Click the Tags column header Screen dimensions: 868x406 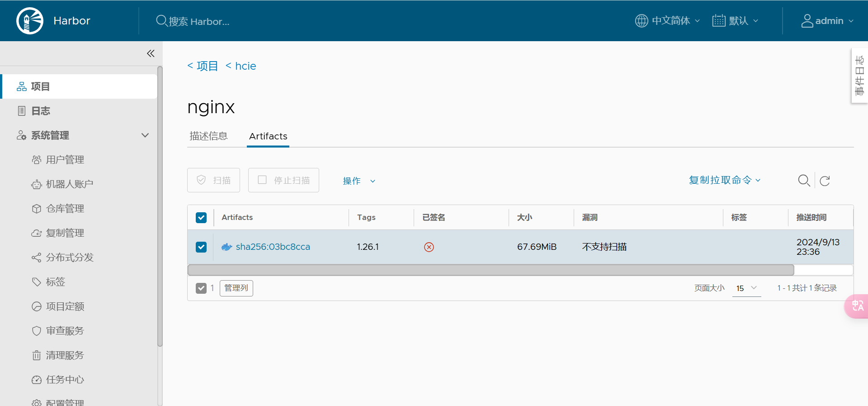pyautogui.click(x=366, y=218)
